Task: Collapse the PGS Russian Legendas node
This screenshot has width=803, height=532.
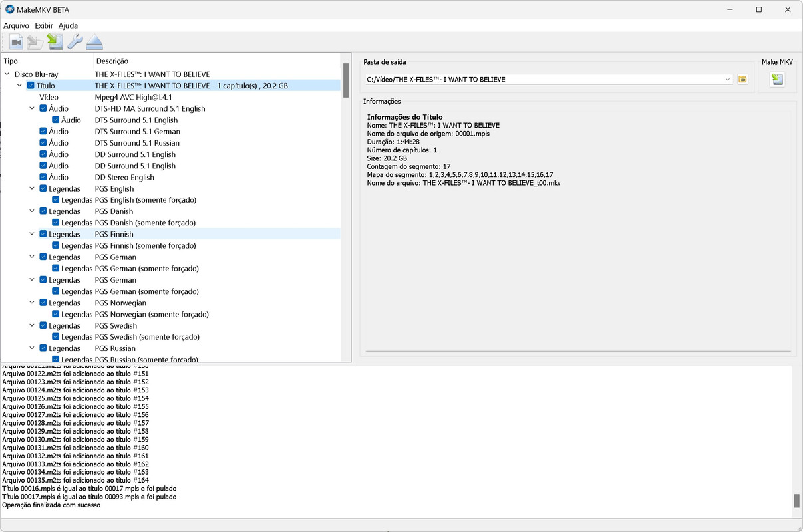Action: (32, 348)
